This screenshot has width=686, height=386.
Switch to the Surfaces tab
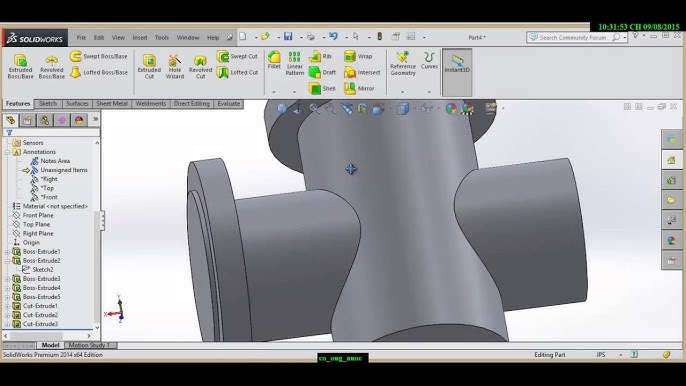pos(77,104)
